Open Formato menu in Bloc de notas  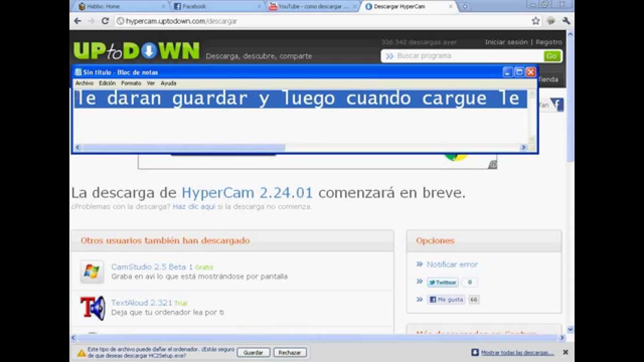pos(131,83)
